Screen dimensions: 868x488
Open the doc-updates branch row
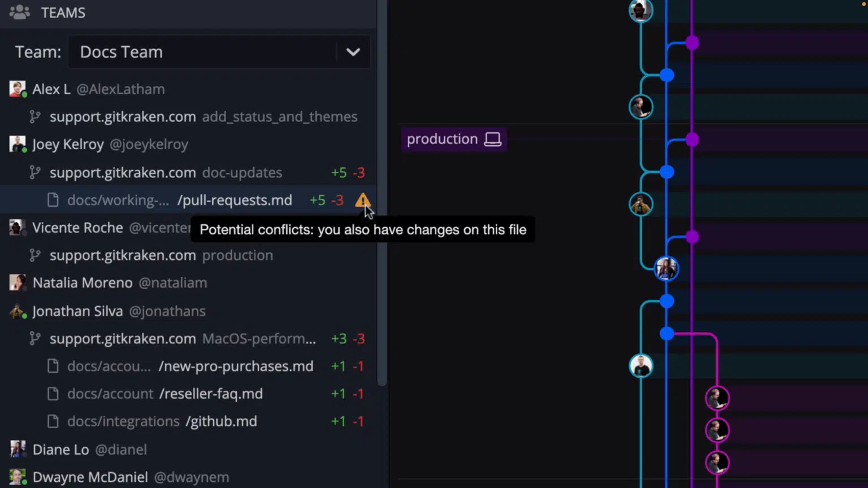point(188,172)
